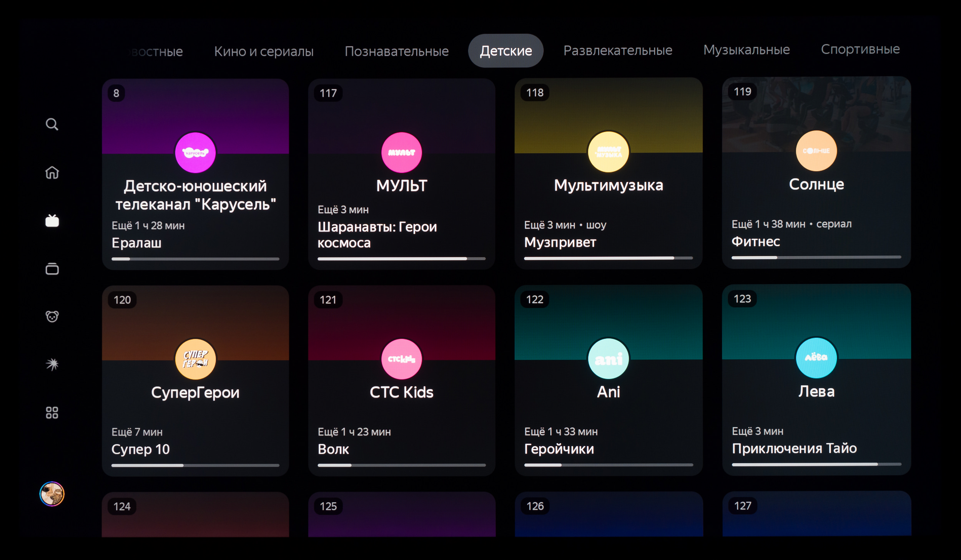Open the user profile avatar
This screenshot has height=560, width=961.
pos(52,494)
